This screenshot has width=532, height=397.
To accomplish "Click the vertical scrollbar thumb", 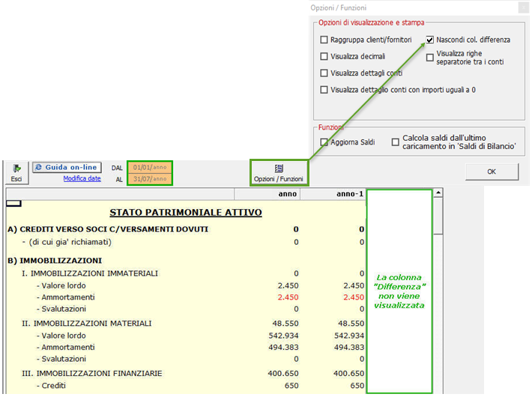I will point(438,216).
